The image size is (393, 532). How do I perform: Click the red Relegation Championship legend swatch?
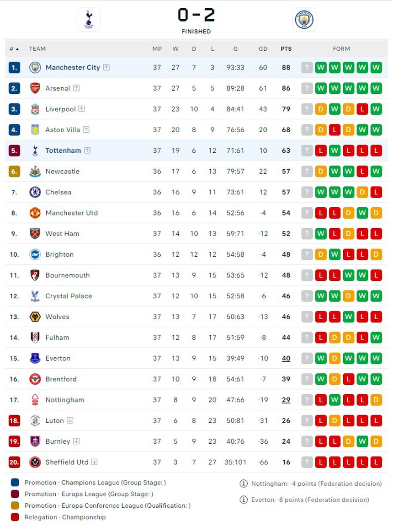click(14, 517)
